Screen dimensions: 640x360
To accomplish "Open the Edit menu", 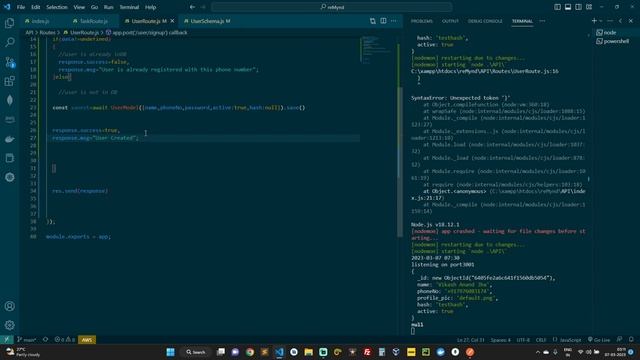I will pyautogui.click(x=36, y=7).
